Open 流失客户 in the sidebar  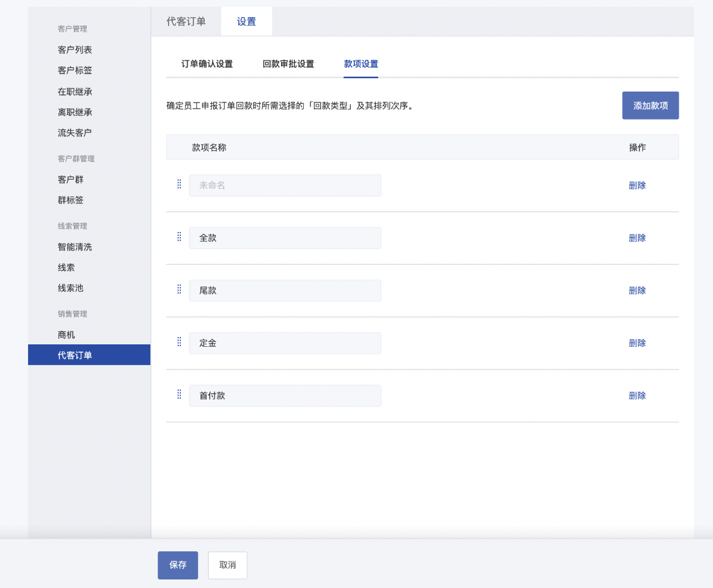75,132
